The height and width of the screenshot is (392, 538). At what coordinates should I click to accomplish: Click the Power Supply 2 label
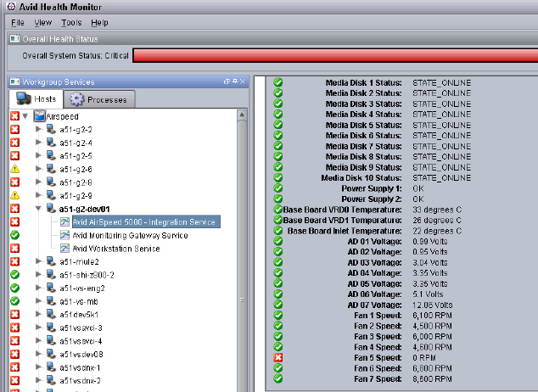(x=372, y=199)
